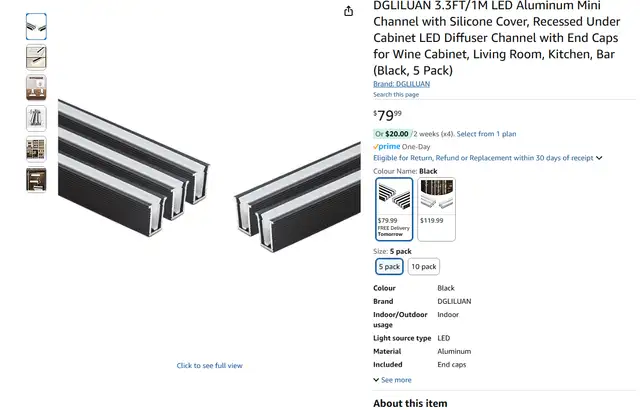Screen dimensions: 640x410
Task: Click the share icon above product image
Action: (x=348, y=11)
